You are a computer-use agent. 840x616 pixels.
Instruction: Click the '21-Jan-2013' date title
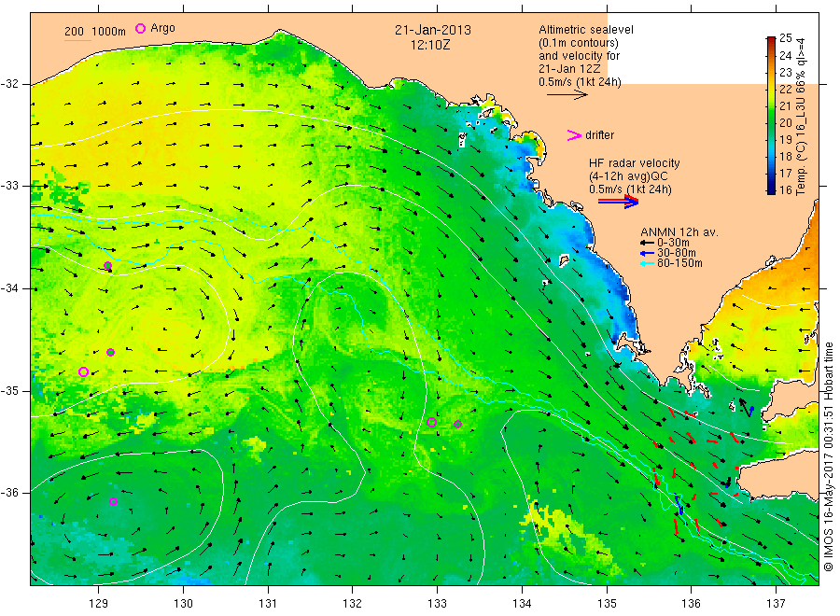coord(433,31)
